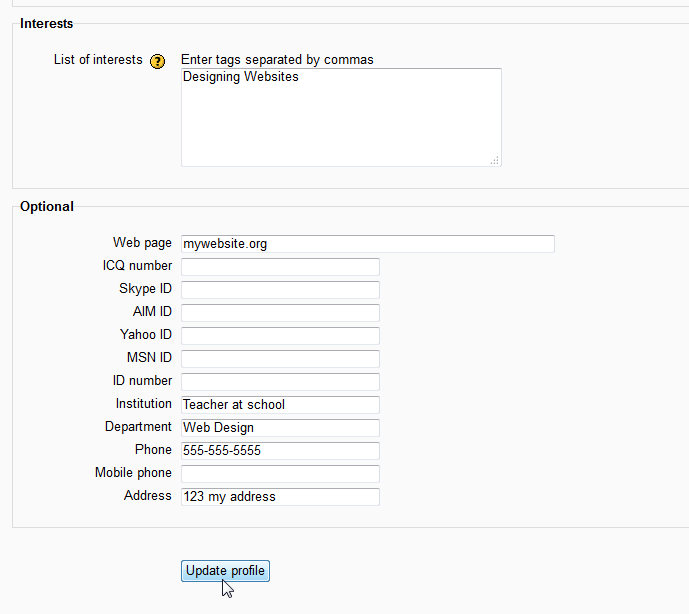Click the MSN ID text field
This screenshot has width=689, height=614.
pyautogui.click(x=280, y=359)
